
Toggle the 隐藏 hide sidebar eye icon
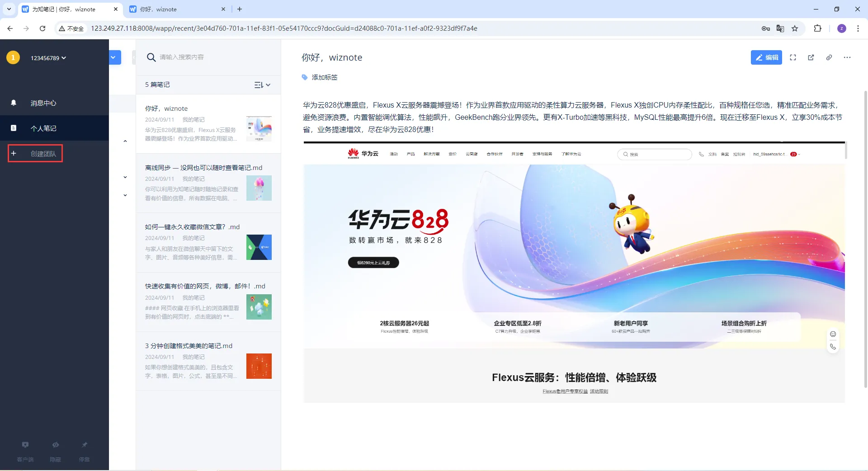(56, 445)
